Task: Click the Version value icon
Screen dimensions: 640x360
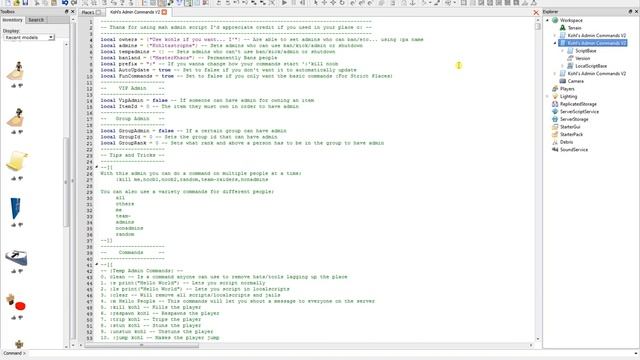Action: 570,58
